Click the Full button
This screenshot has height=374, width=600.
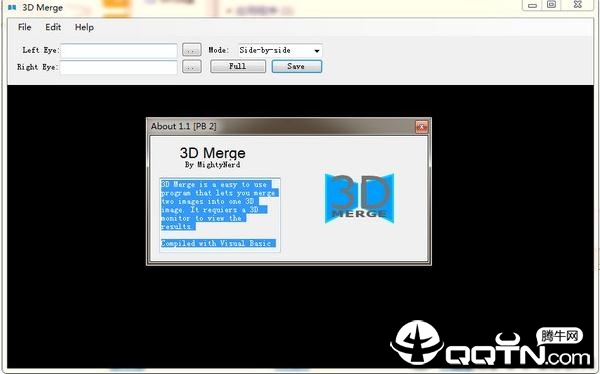coord(238,67)
